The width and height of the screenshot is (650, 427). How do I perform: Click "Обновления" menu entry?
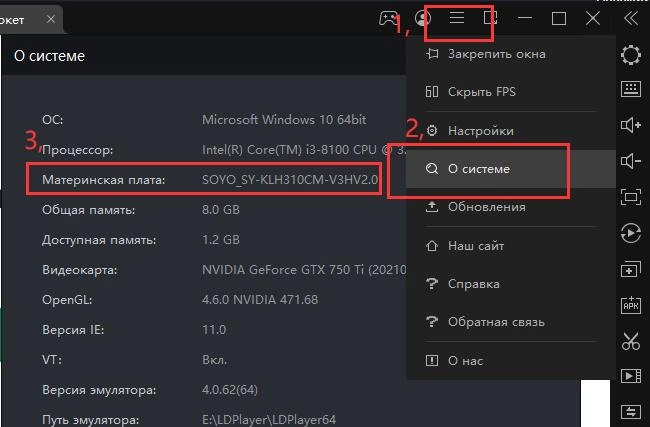486,207
